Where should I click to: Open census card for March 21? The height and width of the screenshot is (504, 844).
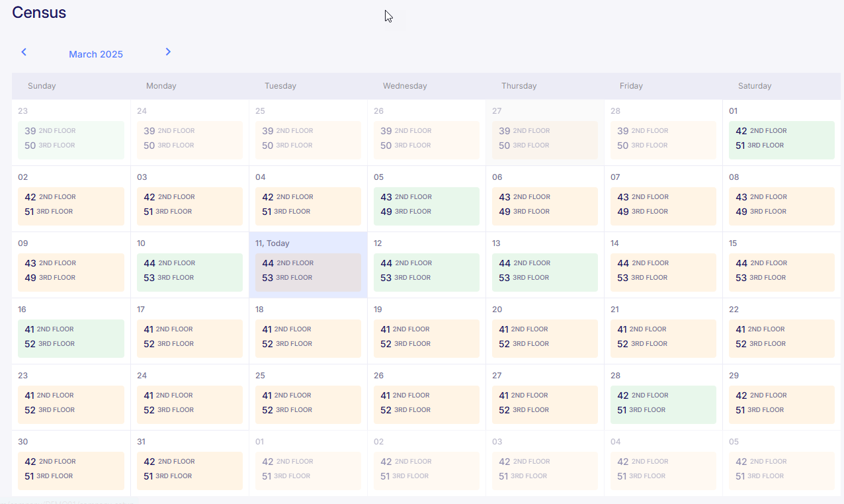coord(663,339)
